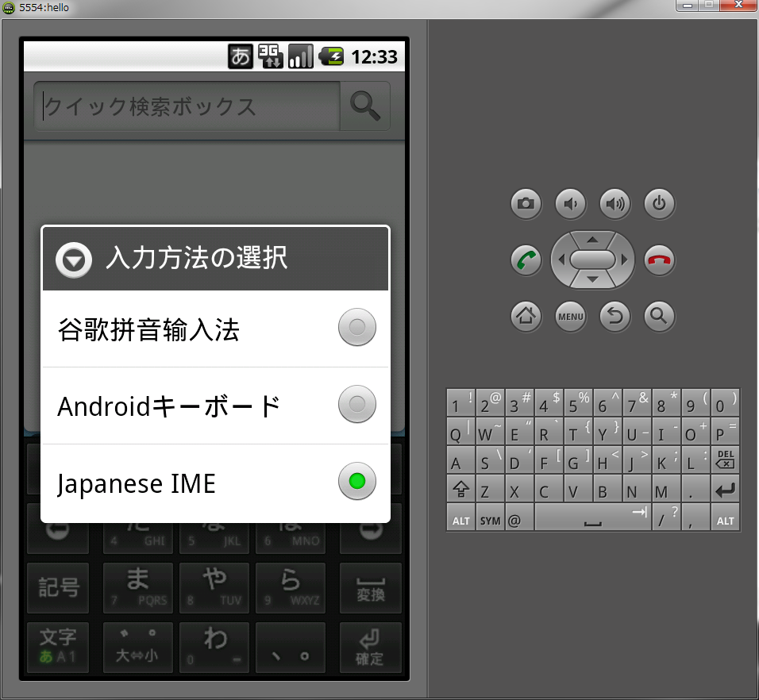Click the signal strength status icon

coord(301,56)
